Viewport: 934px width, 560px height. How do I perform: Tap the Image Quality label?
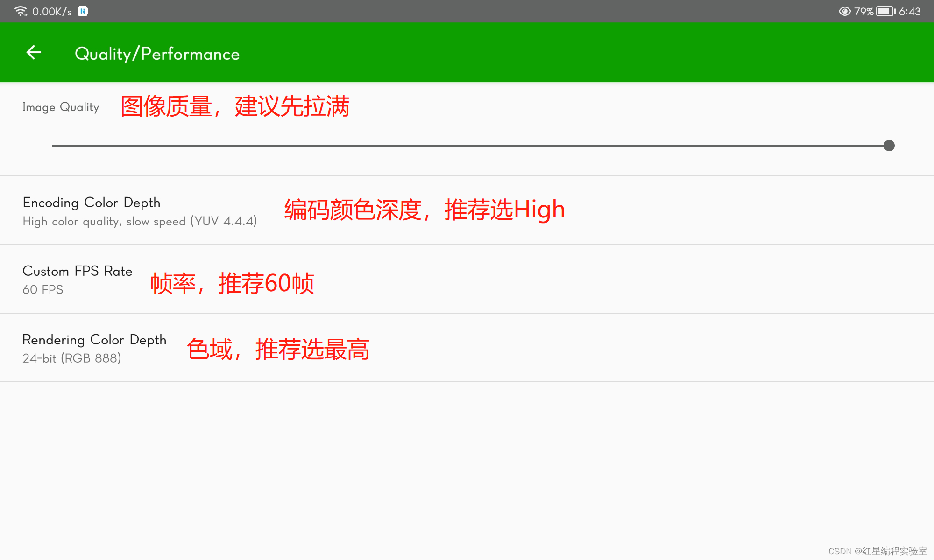click(x=61, y=107)
